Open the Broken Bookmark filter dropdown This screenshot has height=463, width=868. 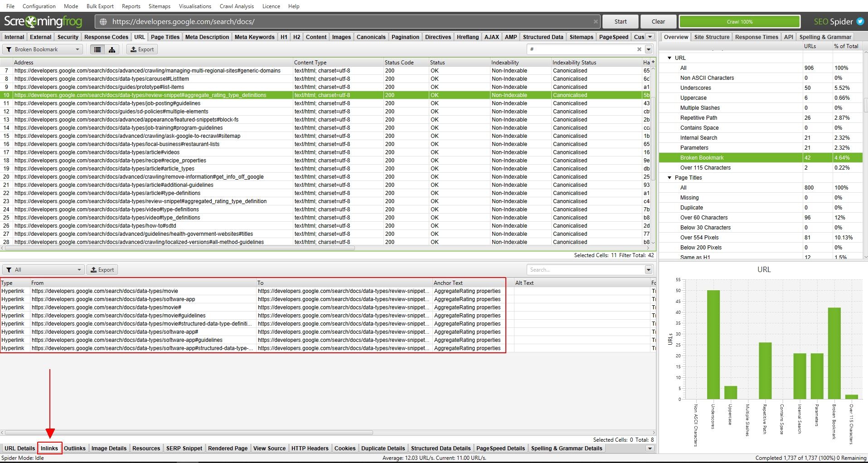click(43, 49)
